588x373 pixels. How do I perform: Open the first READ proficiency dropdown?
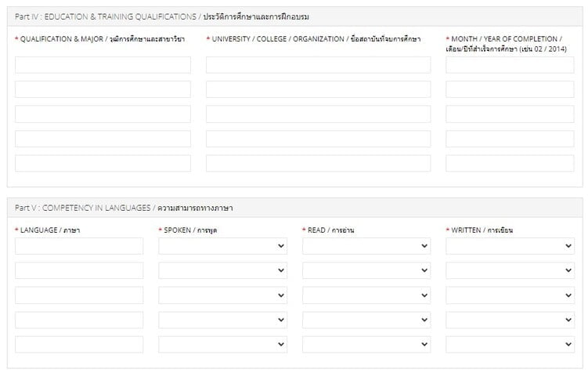tap(366, 246)
